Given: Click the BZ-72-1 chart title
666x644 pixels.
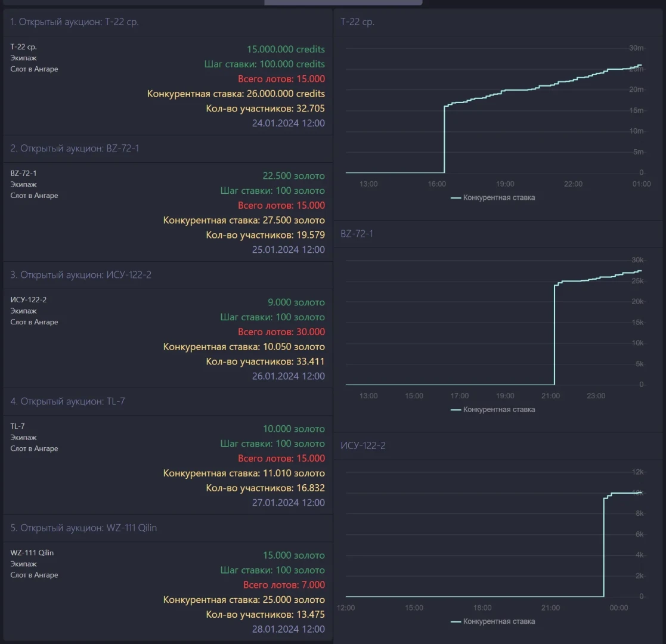Looking at the screenshot, I should tap(357, 234).
